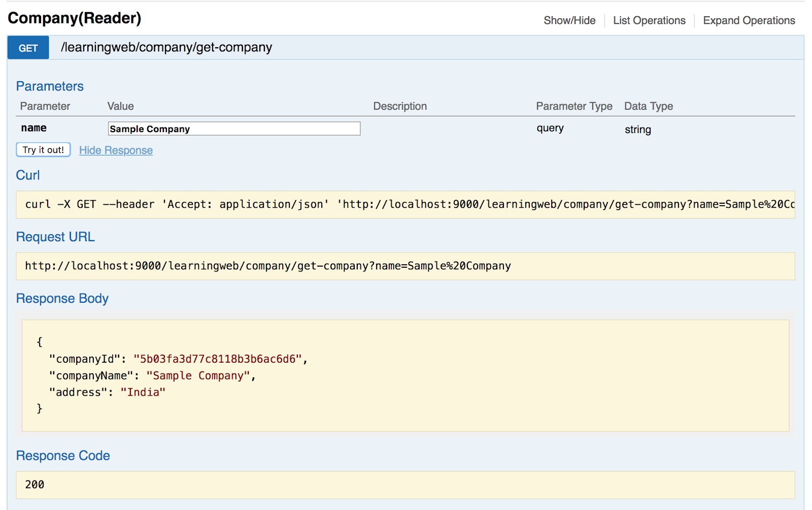Click the Request URL text box

coord(405,266)
